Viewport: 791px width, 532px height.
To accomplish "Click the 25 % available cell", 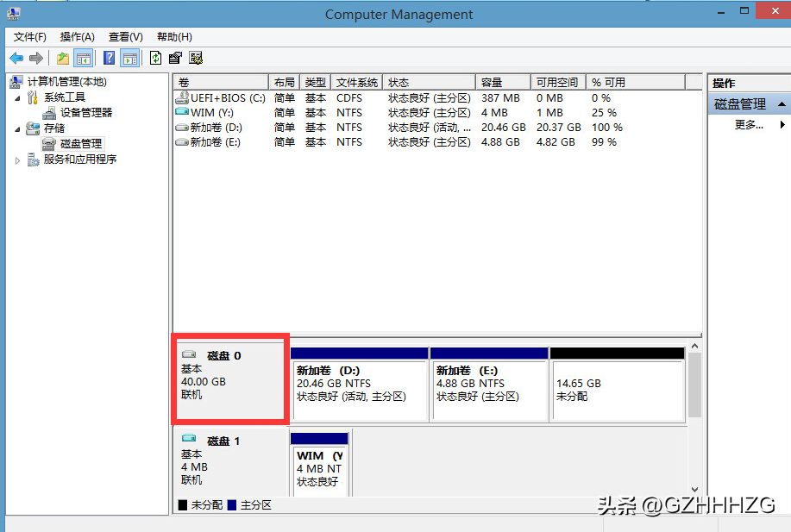I will [x=604, y=112].
